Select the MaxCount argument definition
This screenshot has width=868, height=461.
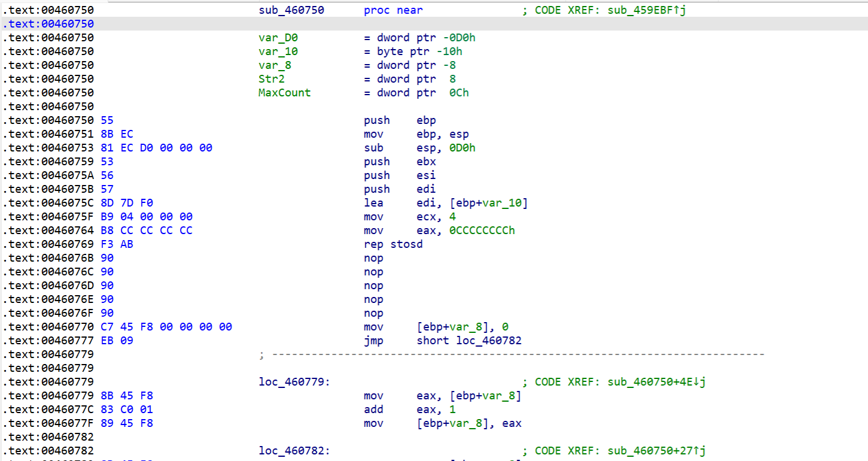click(285, 93)
